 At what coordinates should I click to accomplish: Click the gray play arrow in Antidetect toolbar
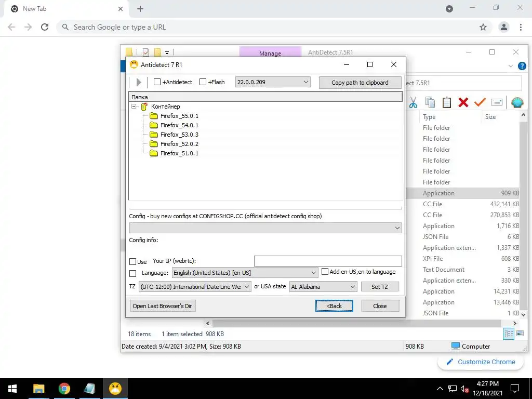tap(138, 82)
